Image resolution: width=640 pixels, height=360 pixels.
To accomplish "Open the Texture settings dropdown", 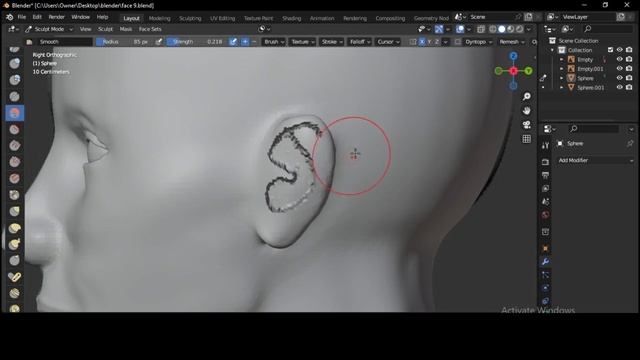I will [x=302, y=42].
